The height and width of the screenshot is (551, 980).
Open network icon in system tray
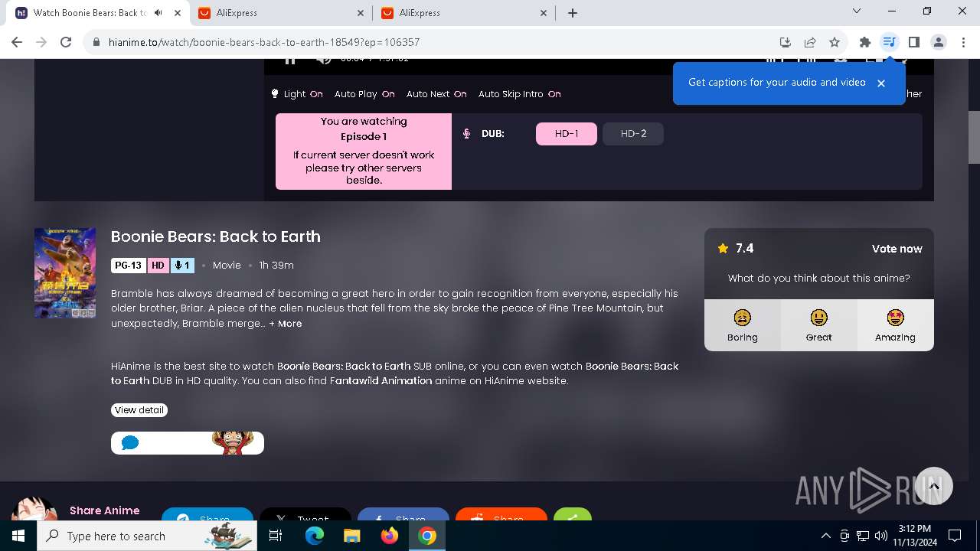863,536
